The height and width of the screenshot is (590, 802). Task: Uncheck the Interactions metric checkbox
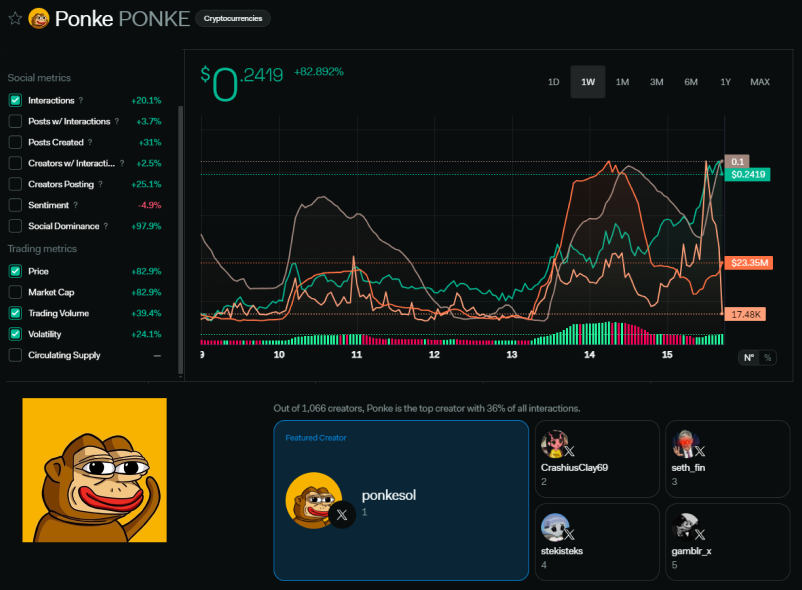click(x=15, y=100)
